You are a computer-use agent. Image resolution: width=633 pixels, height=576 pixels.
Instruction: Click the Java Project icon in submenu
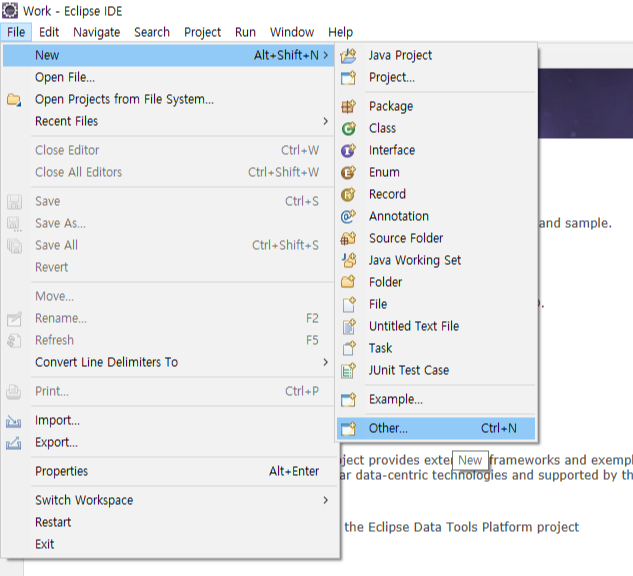click(348, 55)
